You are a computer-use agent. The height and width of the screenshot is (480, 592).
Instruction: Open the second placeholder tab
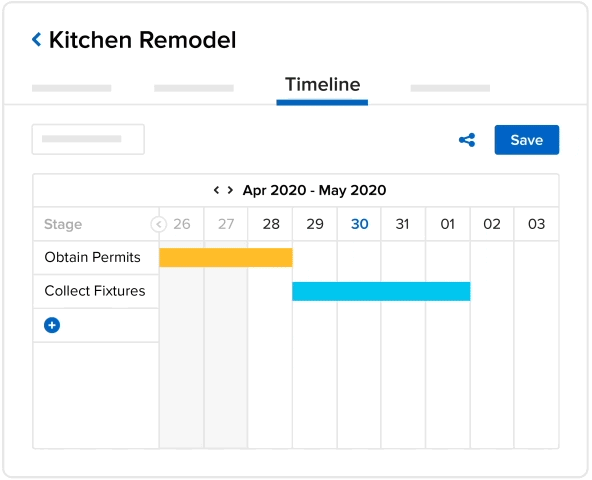194,88
